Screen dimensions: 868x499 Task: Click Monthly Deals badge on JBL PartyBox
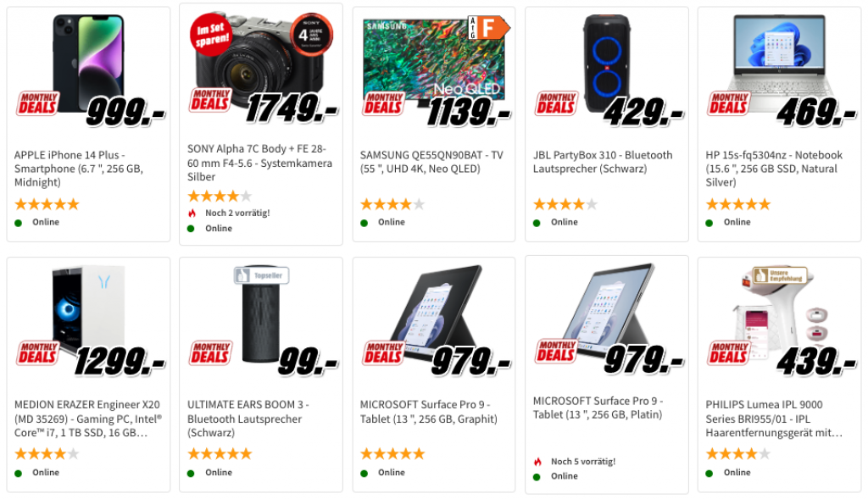[x=556, y=103]
